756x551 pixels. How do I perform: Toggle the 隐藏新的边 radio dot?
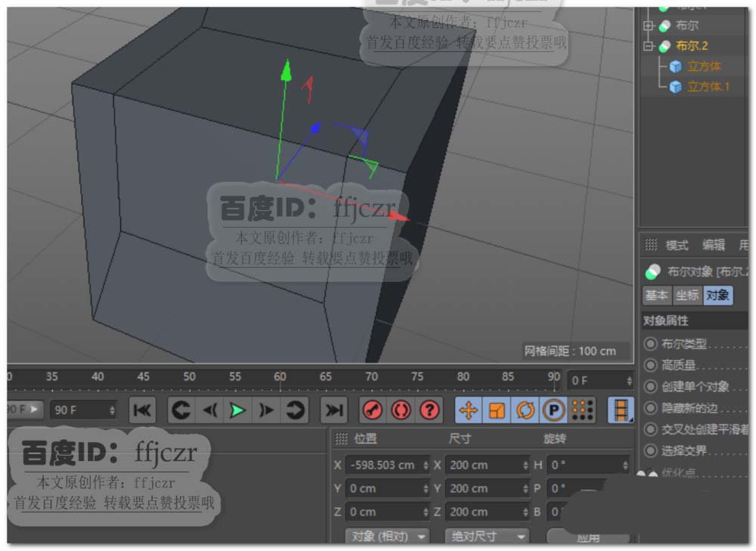[650, 408]
